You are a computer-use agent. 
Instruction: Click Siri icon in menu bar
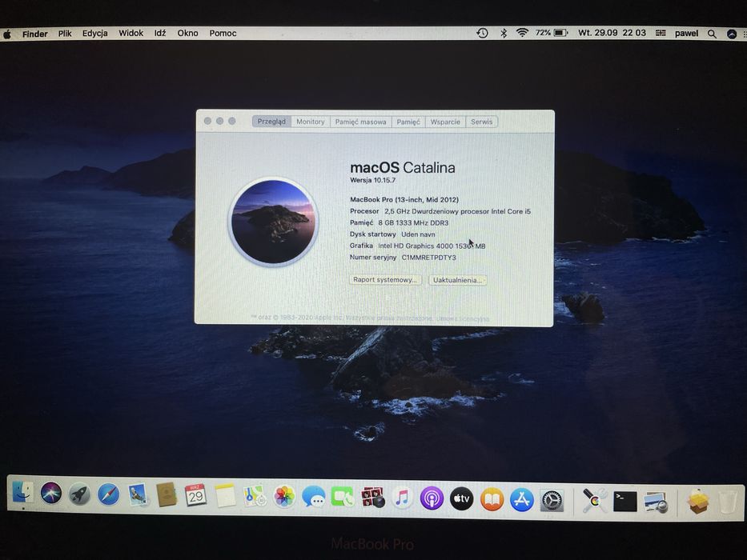point(731,34)
